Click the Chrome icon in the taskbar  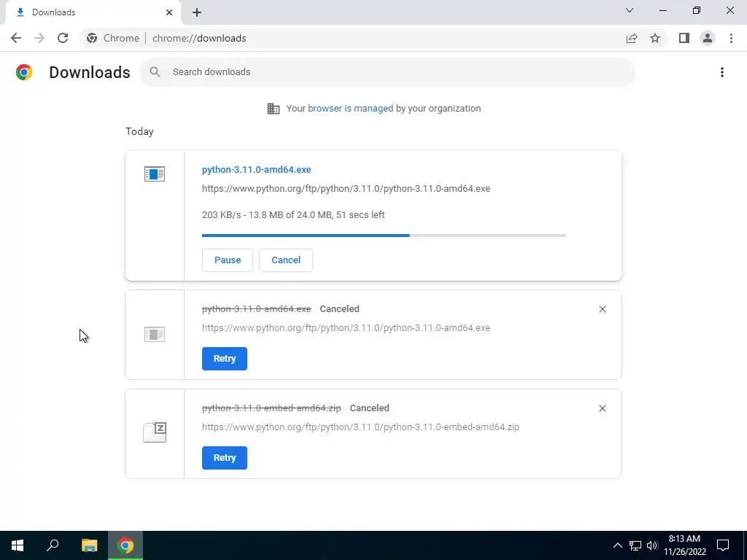point(125,545)
